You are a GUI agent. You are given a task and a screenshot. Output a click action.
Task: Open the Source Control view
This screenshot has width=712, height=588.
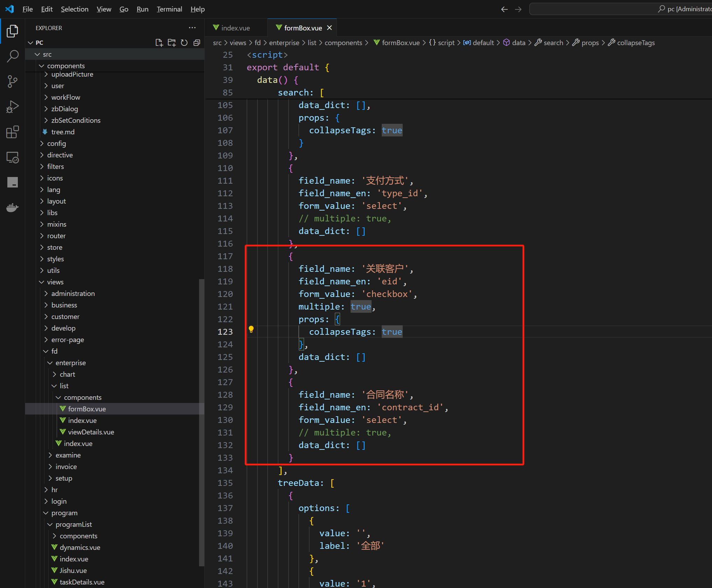tap(13, 82)
